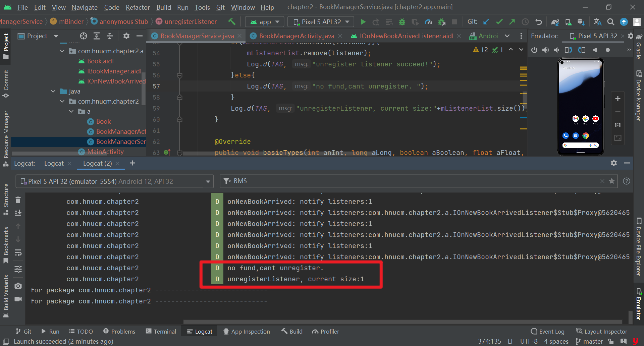Click emulator volume up icon
The width and height of the screenshot is (644, 346).
546,50
